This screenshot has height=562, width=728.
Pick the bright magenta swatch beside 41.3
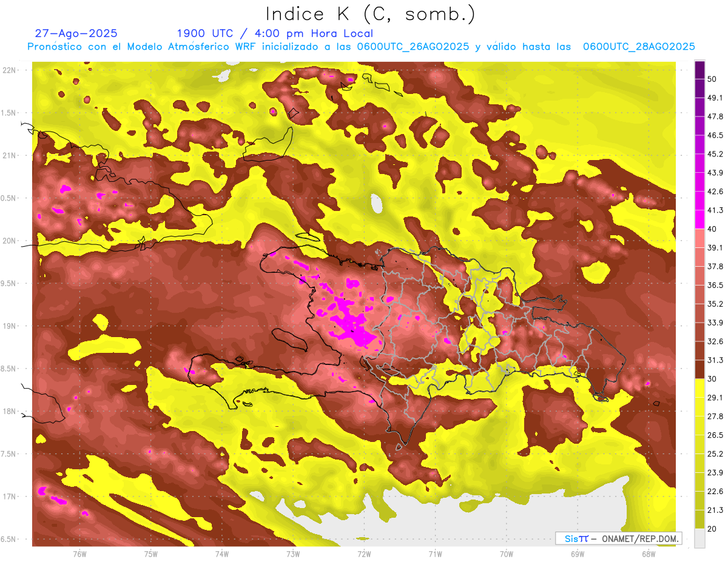(x=699, y=219)
